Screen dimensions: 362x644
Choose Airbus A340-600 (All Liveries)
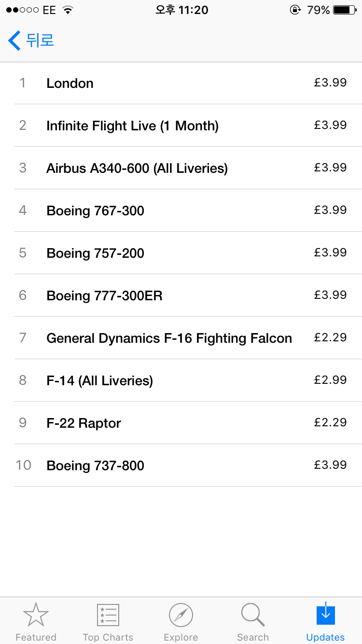[137, 168]
